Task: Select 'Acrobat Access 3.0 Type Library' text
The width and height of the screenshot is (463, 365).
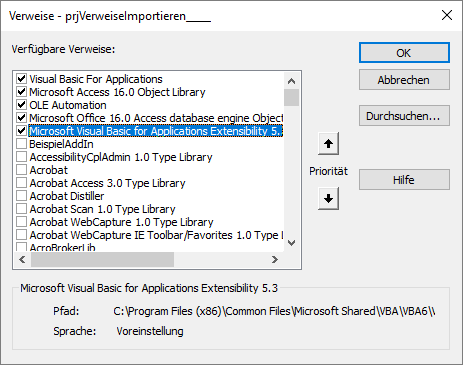Action: 107,183
